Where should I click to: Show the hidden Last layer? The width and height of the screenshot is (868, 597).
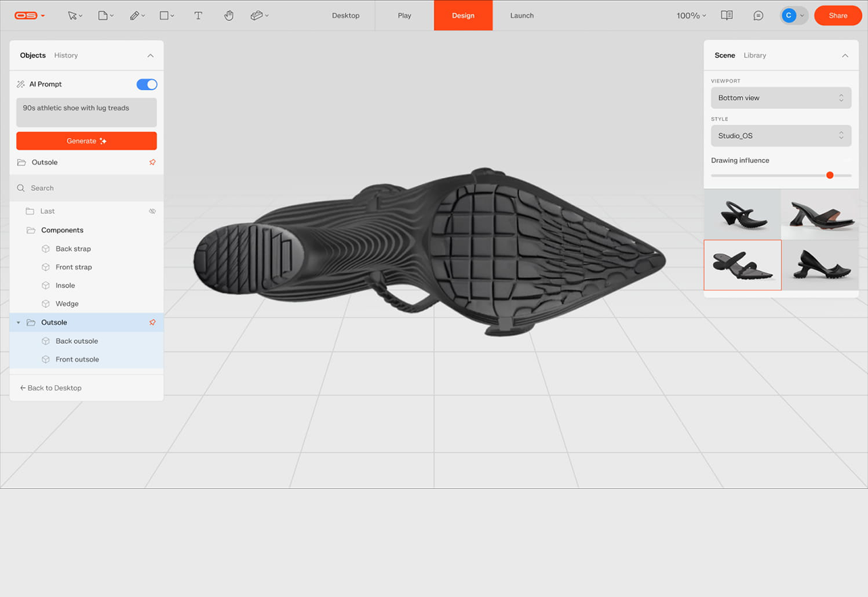pos(152,211)
